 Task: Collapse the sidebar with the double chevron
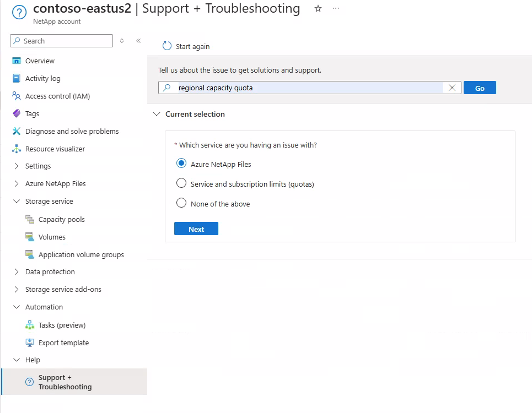pos(138,41)
